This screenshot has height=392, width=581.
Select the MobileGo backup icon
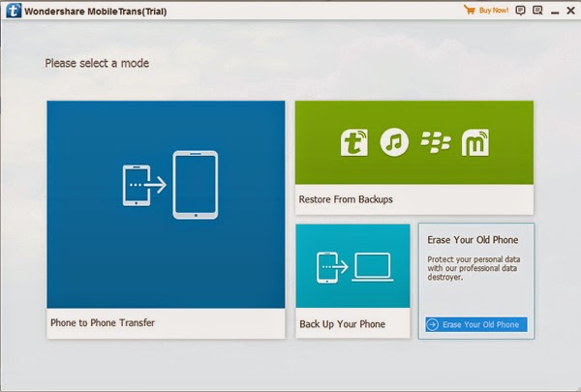click(x=475, y=142)
